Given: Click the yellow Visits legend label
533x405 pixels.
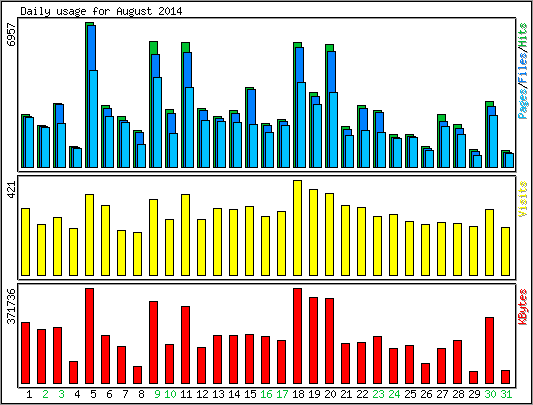Looking at the screenshot, I should (523, 199).
